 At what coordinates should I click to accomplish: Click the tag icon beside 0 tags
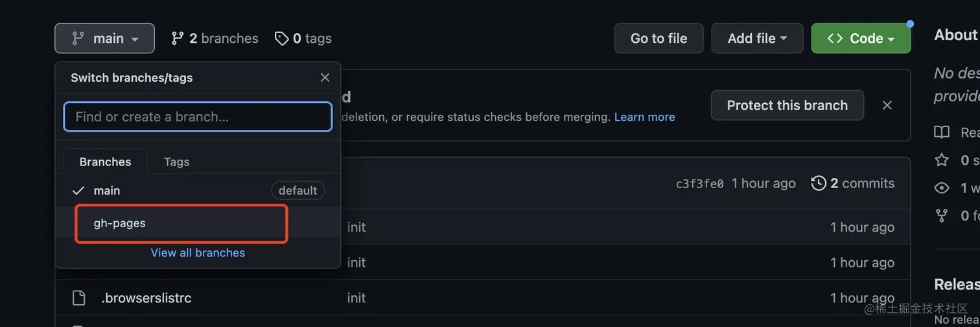click(x=281, y=38)
